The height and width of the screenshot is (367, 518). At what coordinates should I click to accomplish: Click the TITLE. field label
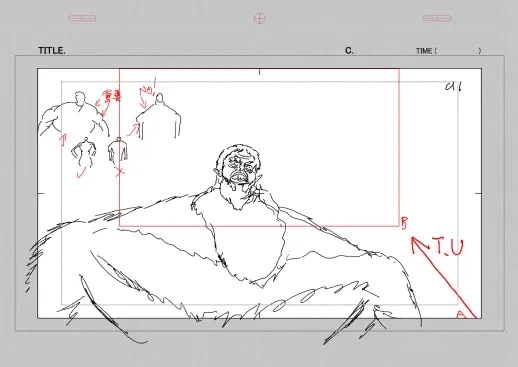[x=52, y=51]
